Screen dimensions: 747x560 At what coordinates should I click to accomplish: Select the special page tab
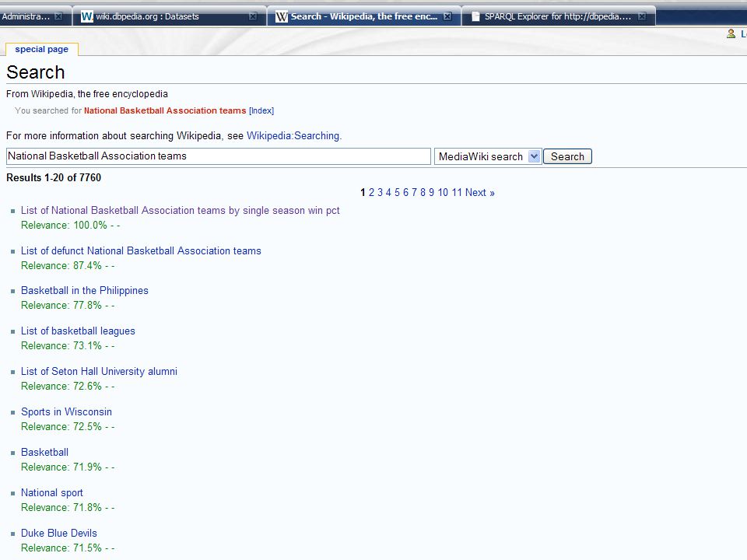tap(41, 49)
